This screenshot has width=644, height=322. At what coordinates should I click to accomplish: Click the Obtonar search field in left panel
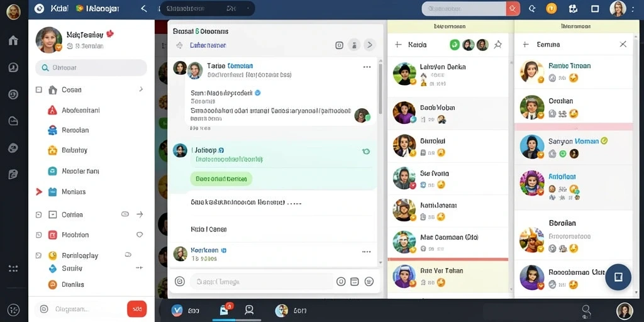[91, 68]
